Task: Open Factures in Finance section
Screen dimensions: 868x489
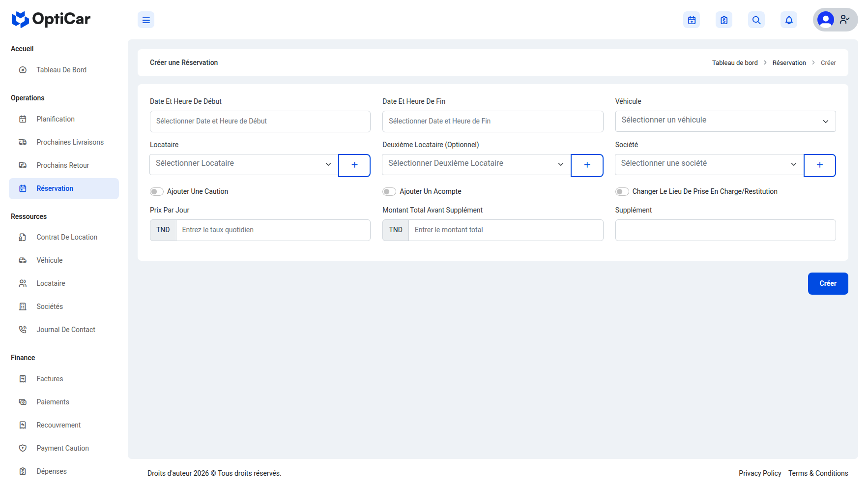Action: [64, 379]
